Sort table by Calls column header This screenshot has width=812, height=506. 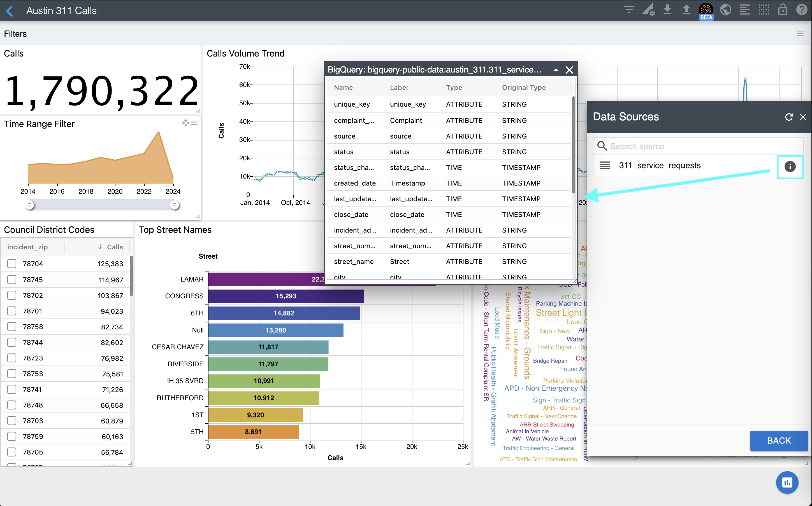pyautogui.click(x=115, y=247)
